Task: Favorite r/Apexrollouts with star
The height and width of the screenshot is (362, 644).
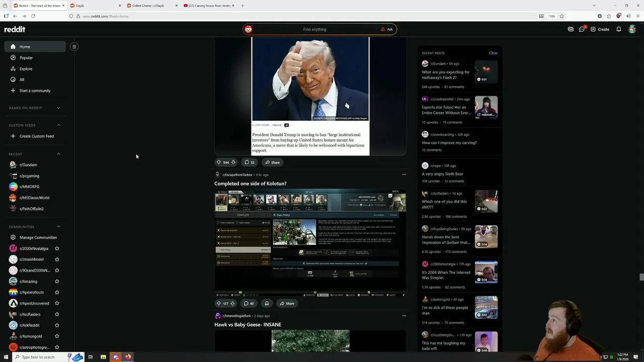Action: 57,292
